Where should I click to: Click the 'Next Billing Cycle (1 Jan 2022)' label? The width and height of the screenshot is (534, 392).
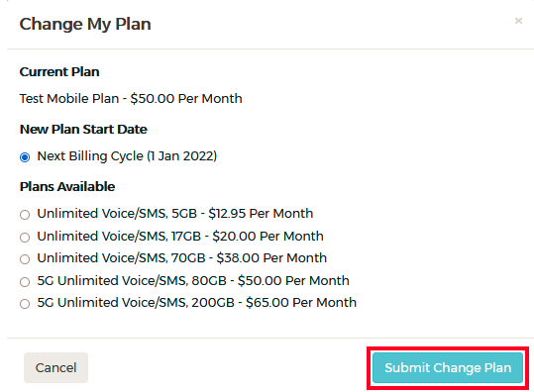point(127,156)
